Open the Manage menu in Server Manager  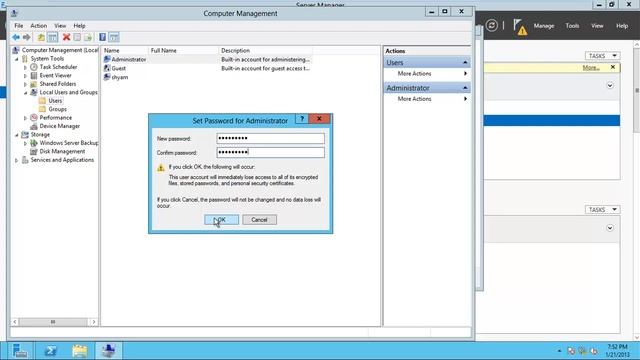(544, 26)
